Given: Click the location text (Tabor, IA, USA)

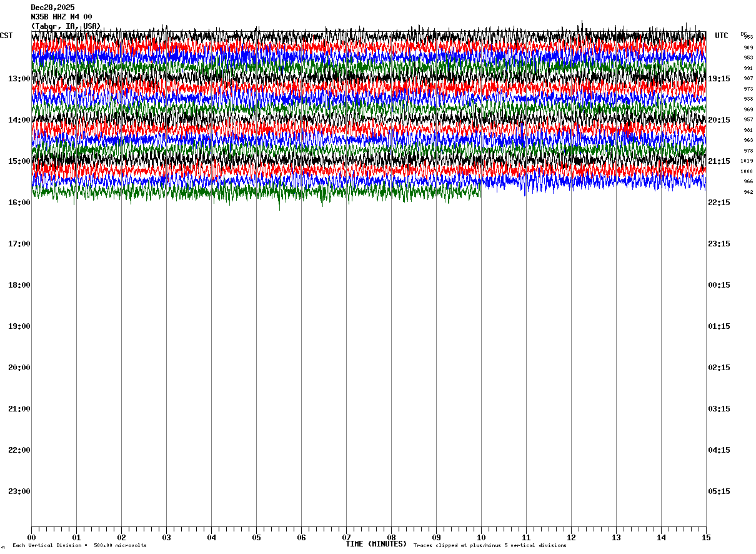Looking at the screenshot, I should coord(66,26).
